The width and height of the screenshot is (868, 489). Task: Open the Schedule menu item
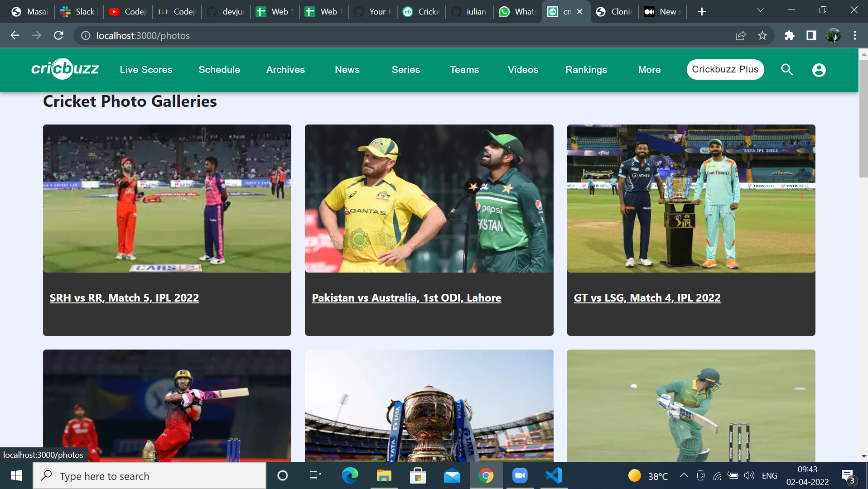219,70
